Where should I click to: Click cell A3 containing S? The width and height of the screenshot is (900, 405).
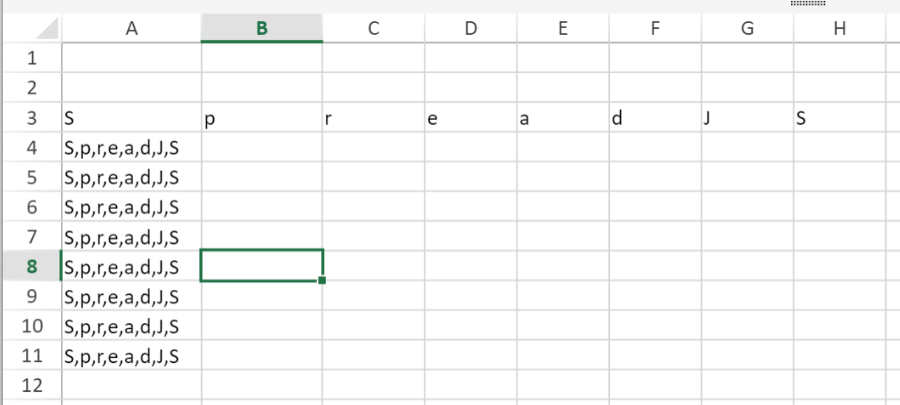click(x=131, y=119)
